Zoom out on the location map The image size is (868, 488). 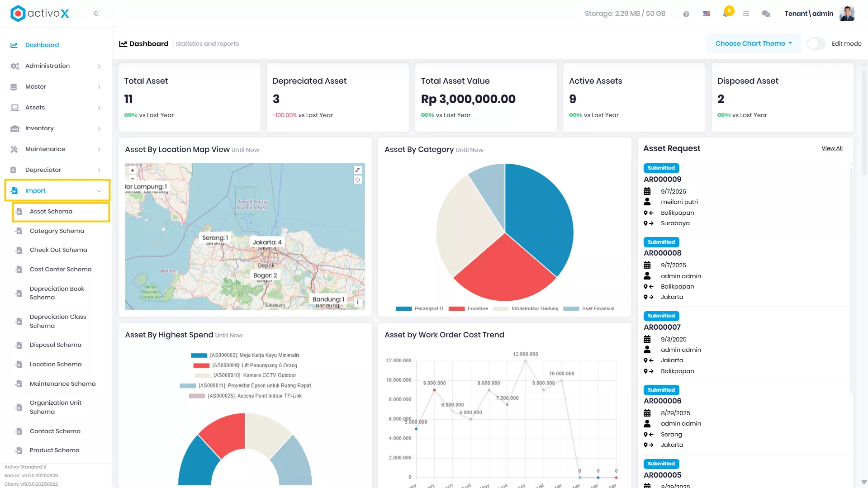pos(133,179)
